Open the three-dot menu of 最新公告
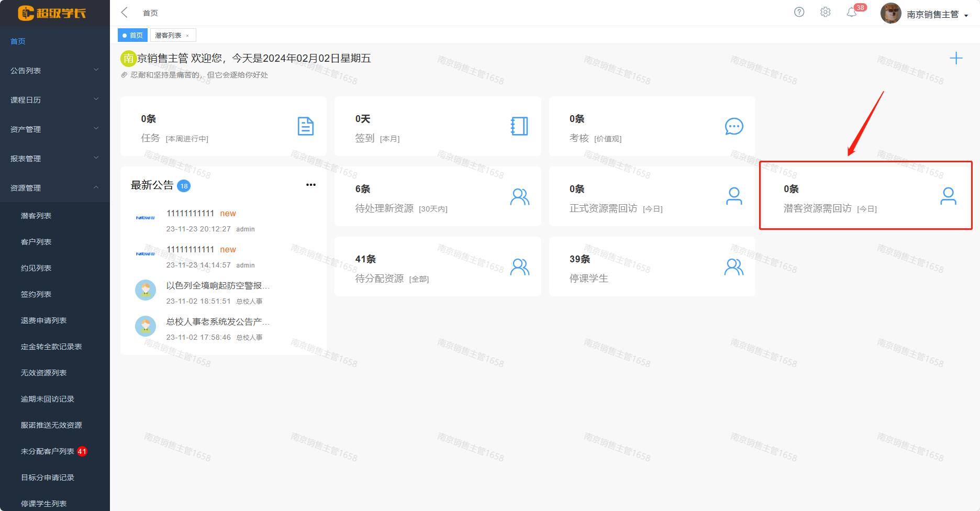Image resolution: width=980 pixels, height=511 pixels. click(x=311, y=185)
